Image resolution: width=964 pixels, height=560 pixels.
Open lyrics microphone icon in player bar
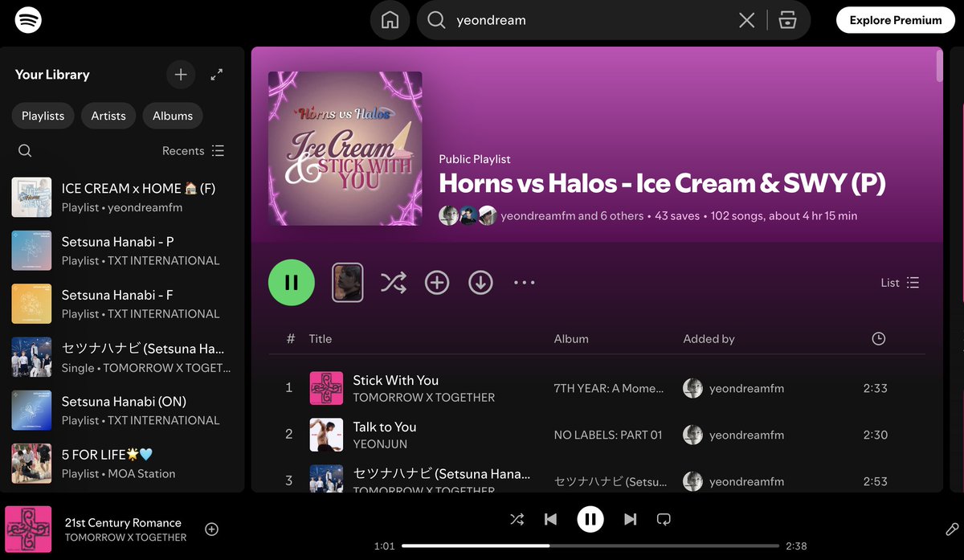point(952,529)
